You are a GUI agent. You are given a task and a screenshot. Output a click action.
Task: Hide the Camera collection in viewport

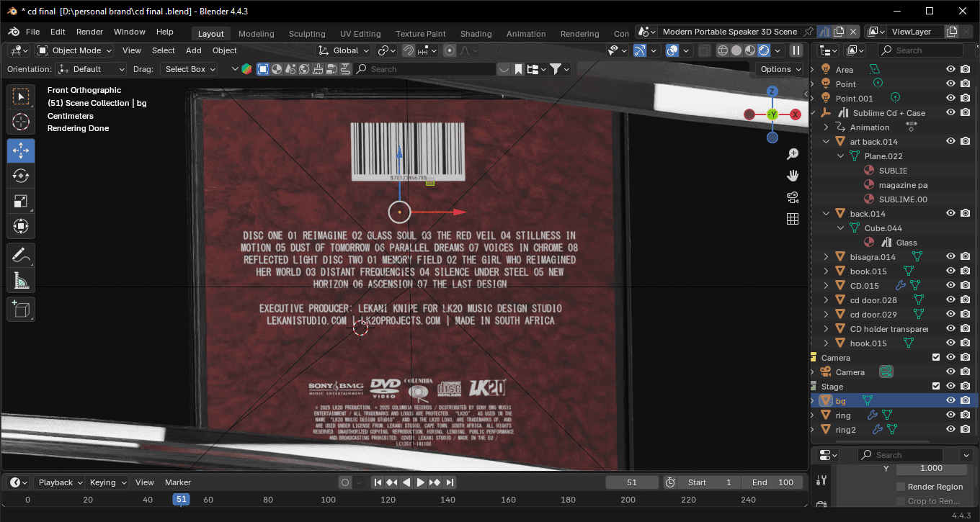(950, 357)
